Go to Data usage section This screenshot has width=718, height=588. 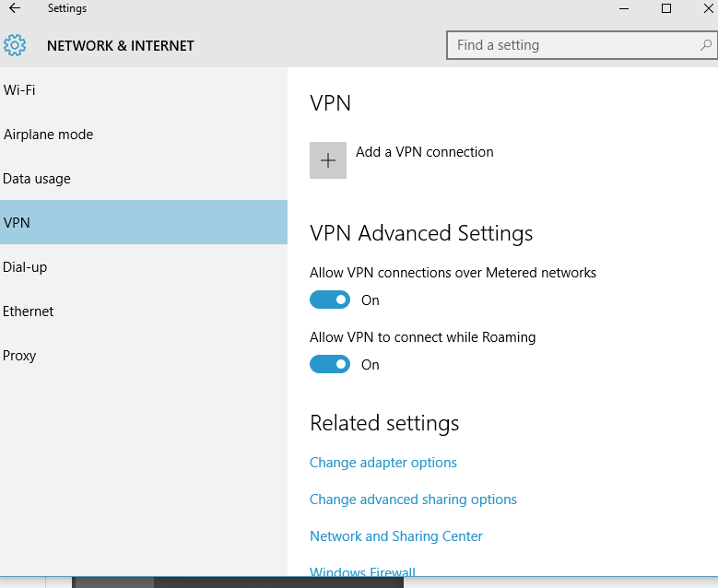pos(37,179)
